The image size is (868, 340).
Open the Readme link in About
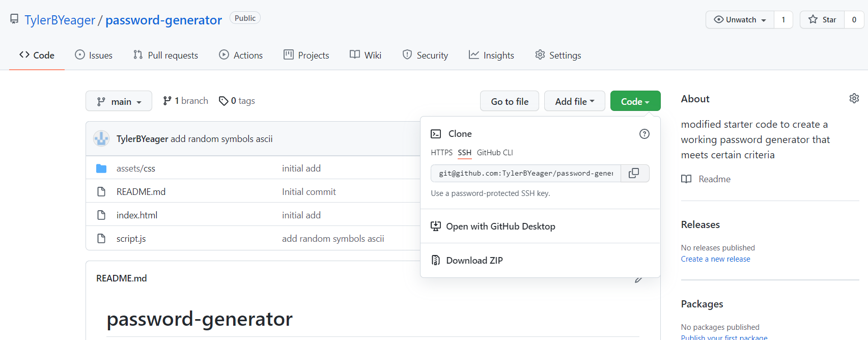[x=706, y=179]
